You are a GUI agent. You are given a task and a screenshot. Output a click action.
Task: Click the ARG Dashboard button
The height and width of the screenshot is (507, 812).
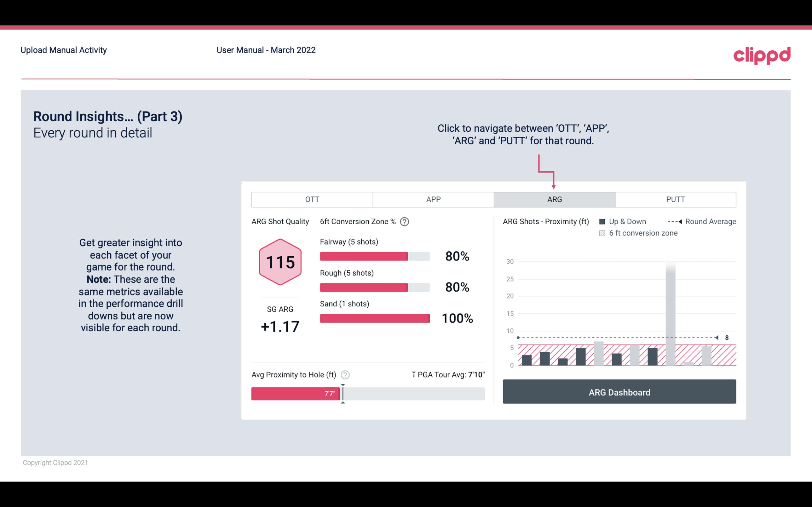click(619, 391)
